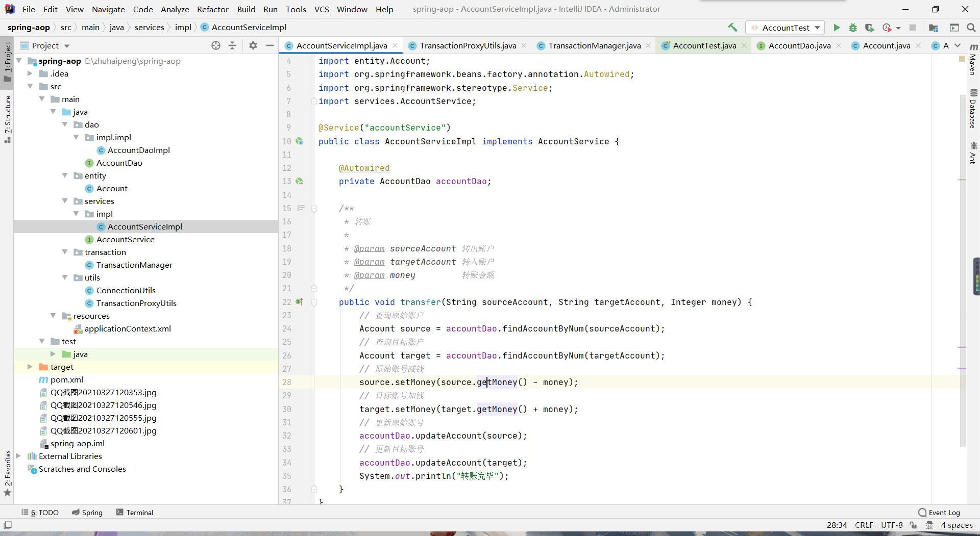Image resolution: width=980 pixels, height=536 pixels.
Task: Open the Refactor menu
Action: pyautogui.click(x=212, y=9)
